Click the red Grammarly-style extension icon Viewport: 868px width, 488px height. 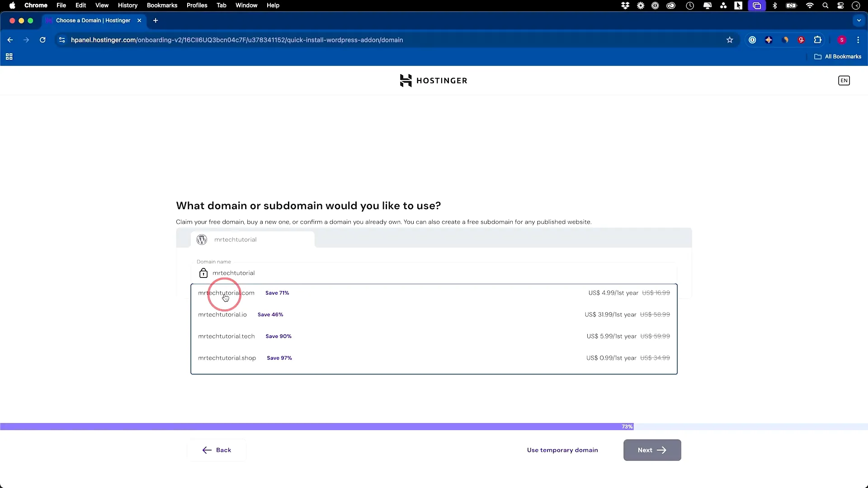pos(801,40)
